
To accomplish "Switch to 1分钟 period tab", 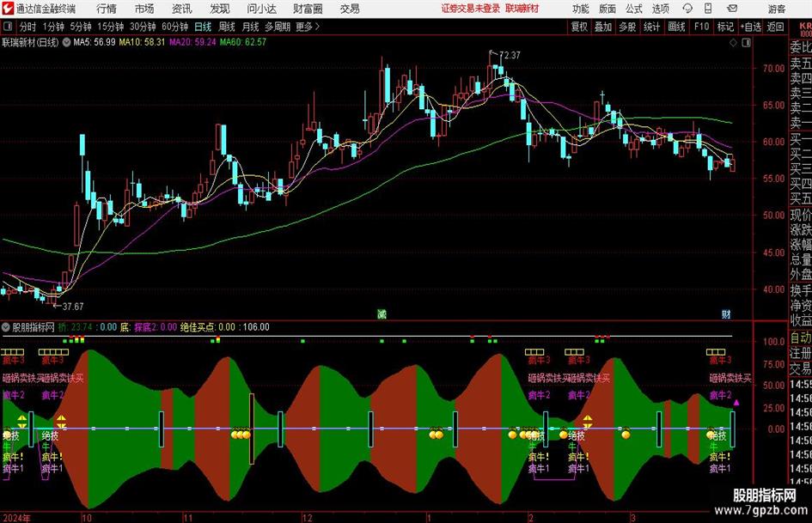I will click(53, 27).
